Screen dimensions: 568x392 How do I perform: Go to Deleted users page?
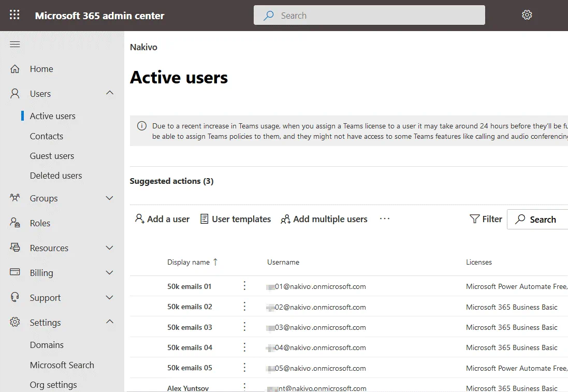coord(56,176)
